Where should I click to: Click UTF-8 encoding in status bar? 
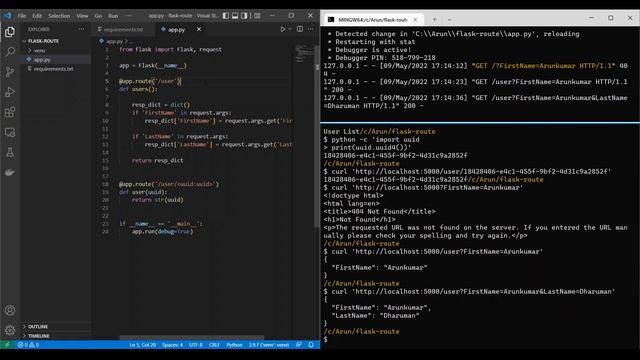click(196, 345)
